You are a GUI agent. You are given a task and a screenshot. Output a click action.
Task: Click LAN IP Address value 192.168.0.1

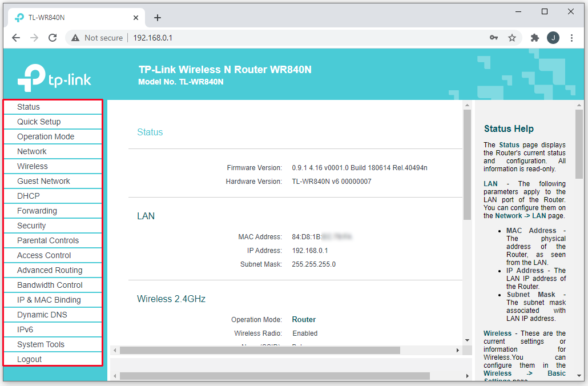[310, 251]
